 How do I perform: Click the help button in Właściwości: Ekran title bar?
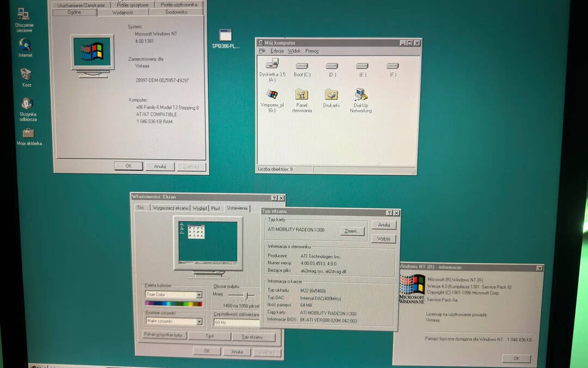pos(274,198)
